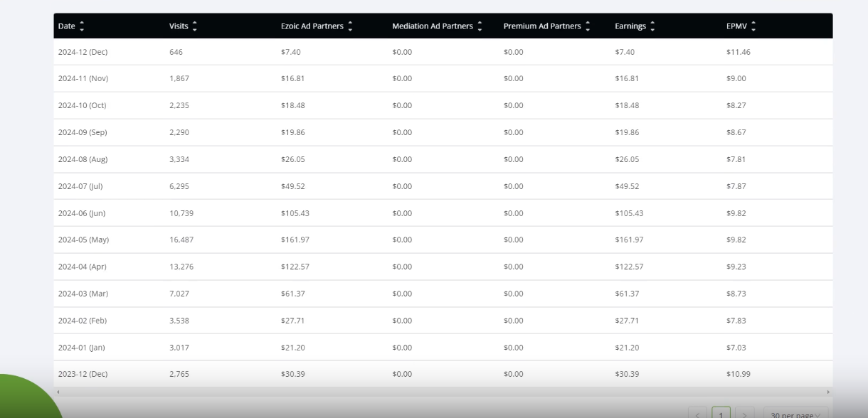
Task: Select the 2024-12 (Dec) row
Action: point(443,52)
